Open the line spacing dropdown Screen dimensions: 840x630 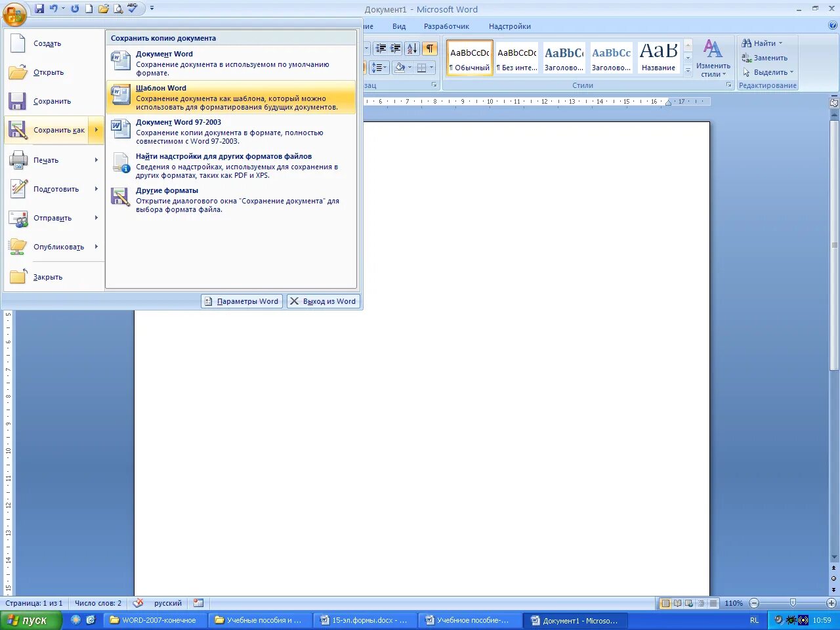(380, 67)
